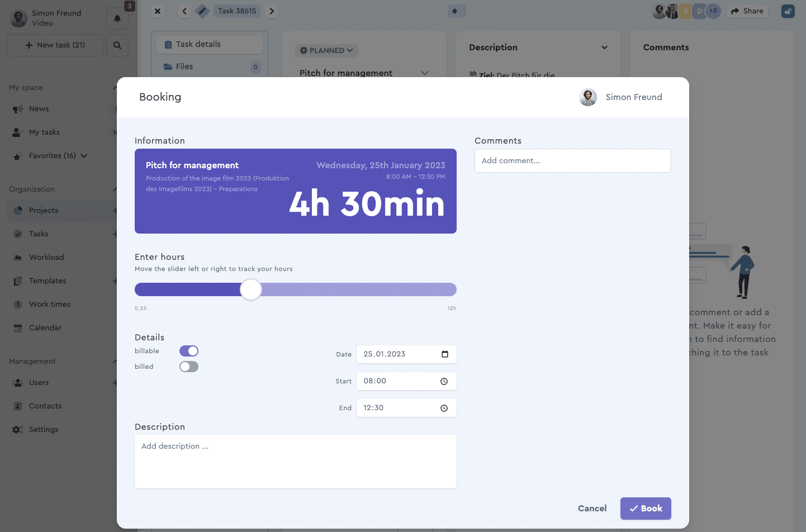Open the calendar picker icon in Date
The image size is (806, 532).
pyautogui.click(x=445, y=354)
